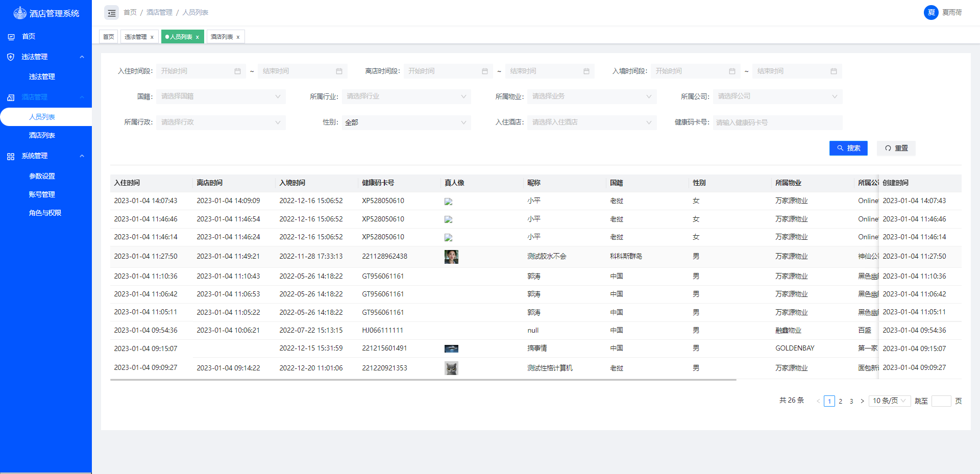Click the blue 搜索 button

click(848, 148)
